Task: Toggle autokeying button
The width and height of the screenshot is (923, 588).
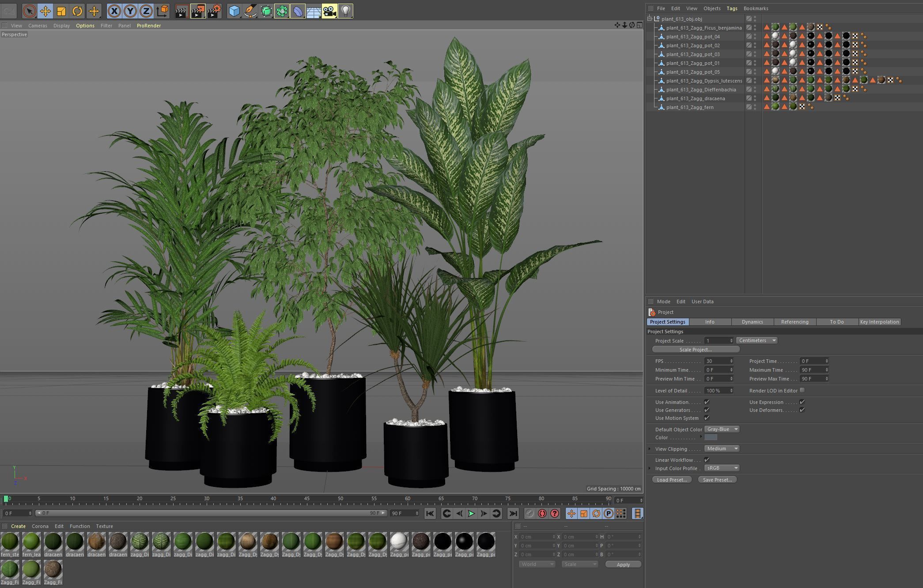Action: (542, 513)
